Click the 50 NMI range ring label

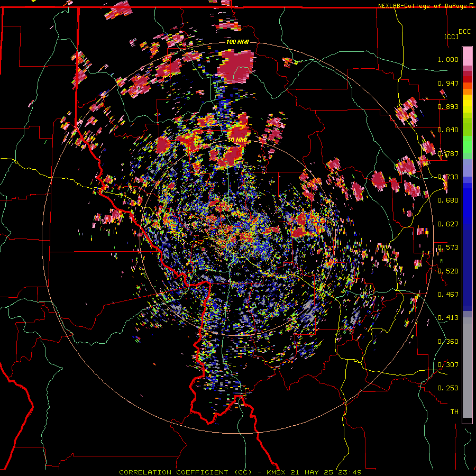238,140
